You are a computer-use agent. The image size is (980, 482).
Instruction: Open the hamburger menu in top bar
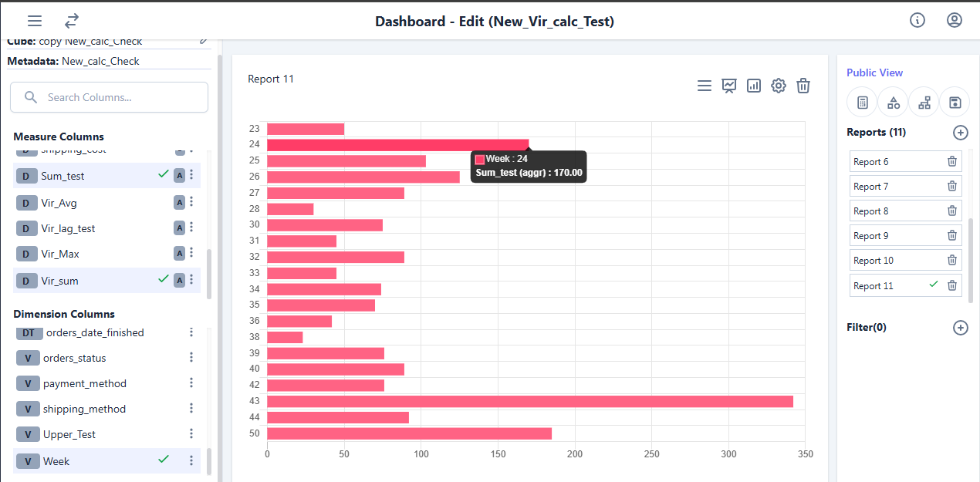click(x=35, y=21)
